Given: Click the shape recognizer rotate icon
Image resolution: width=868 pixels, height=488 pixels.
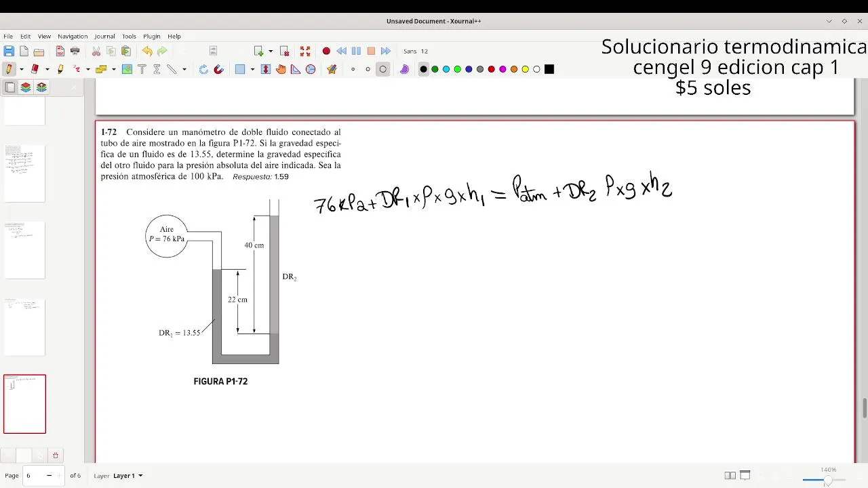Looking at the screenshot, I should (x=203, y=69).
